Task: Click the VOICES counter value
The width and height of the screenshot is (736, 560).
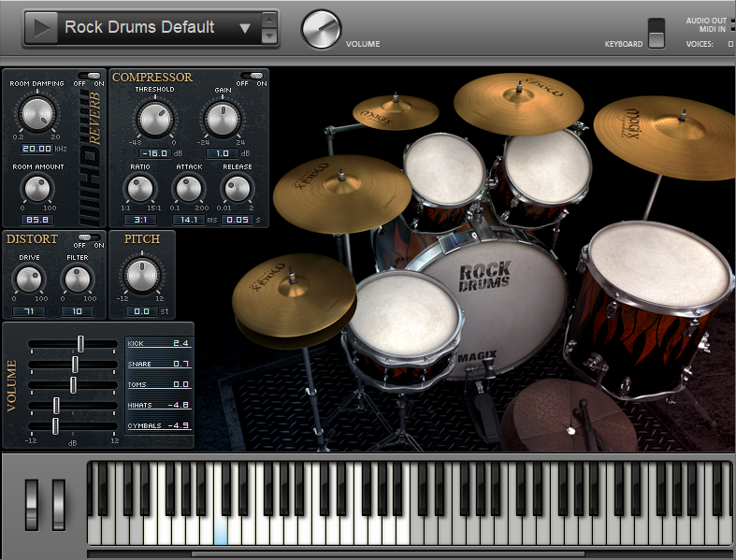Action: point(730,44)
